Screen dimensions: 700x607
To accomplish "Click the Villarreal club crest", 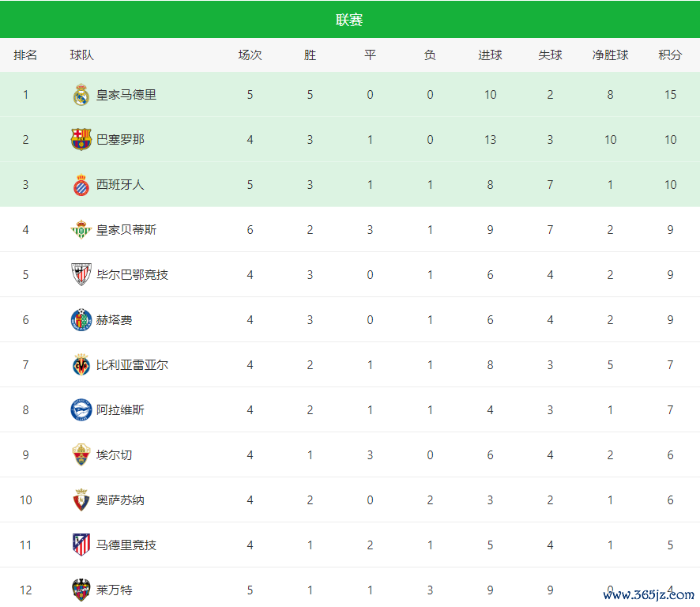I will coord(81,365).
